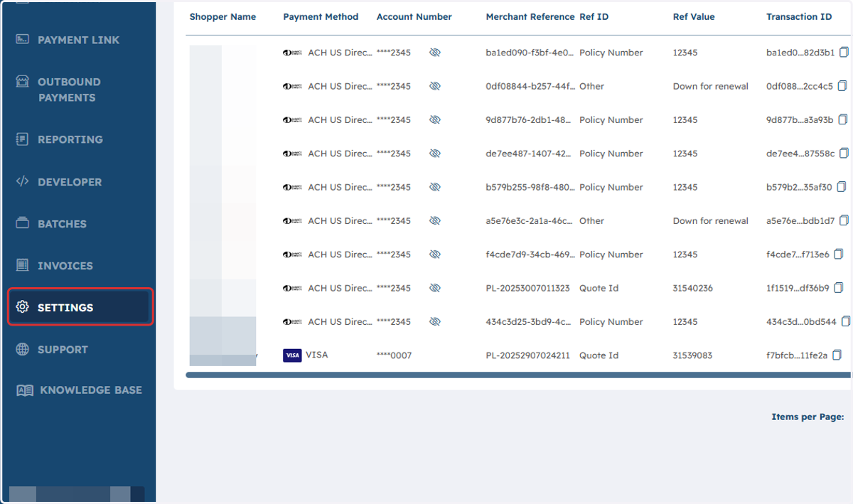Open the Payment Link sidebar menu
Viewport: 853px width, 504px height.
pyautogui.click(x=77, y=40)
